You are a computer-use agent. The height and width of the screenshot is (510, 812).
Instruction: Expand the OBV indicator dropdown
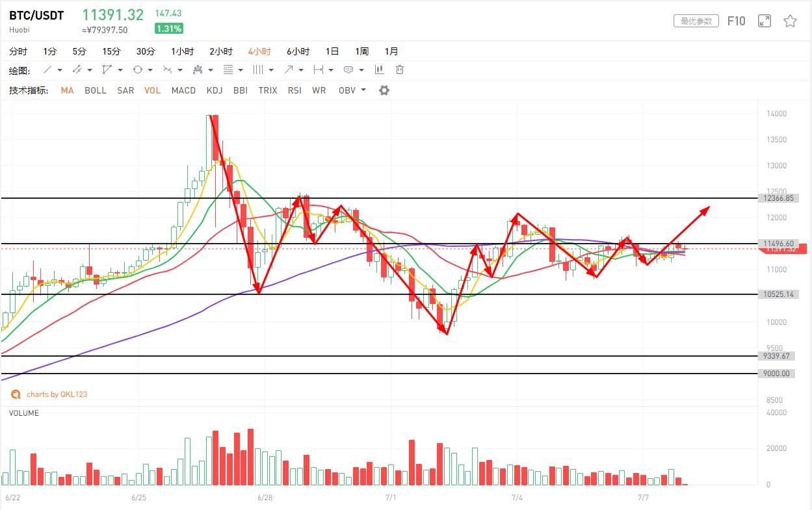point(363,90)
